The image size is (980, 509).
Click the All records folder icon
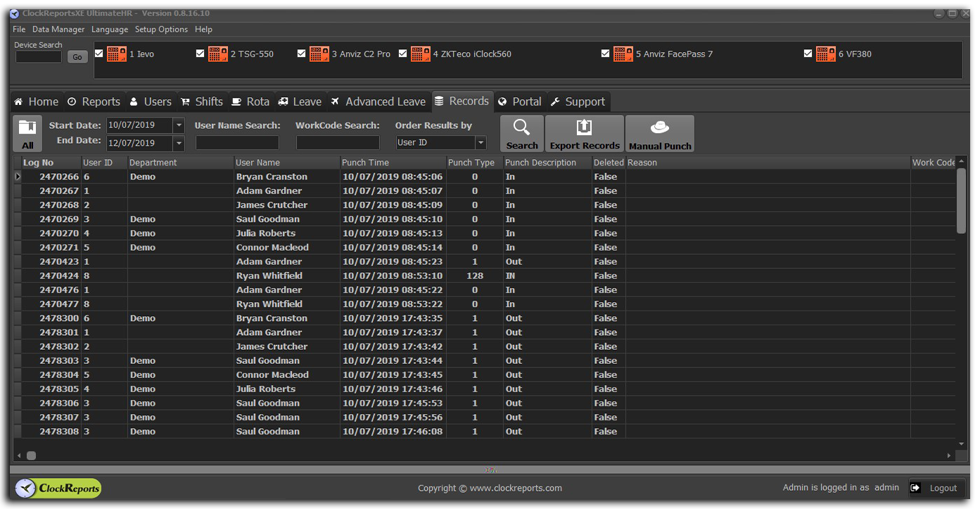click(27, 128)
